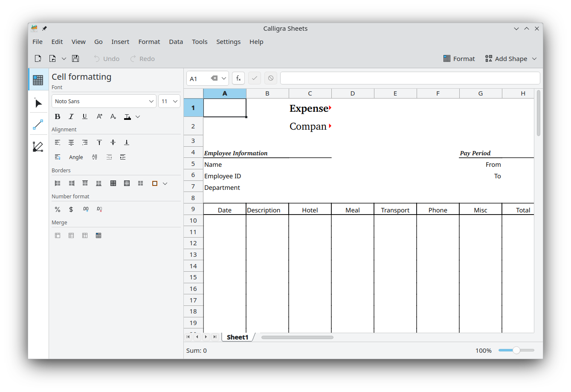Viewport: 571px width, 392px height.
Task: Open the Noto Sans font dropdown
Action: 104,102
